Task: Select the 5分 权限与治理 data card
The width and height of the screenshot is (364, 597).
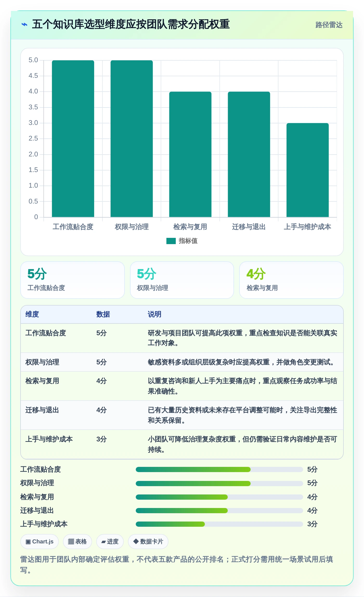Action: pyautogui.click(x=182, y=280)
